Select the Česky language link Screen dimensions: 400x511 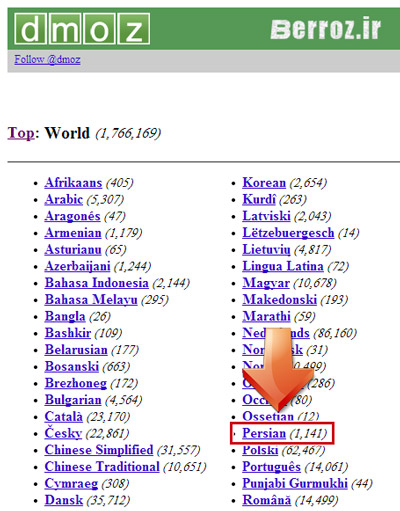pos(63,433)
